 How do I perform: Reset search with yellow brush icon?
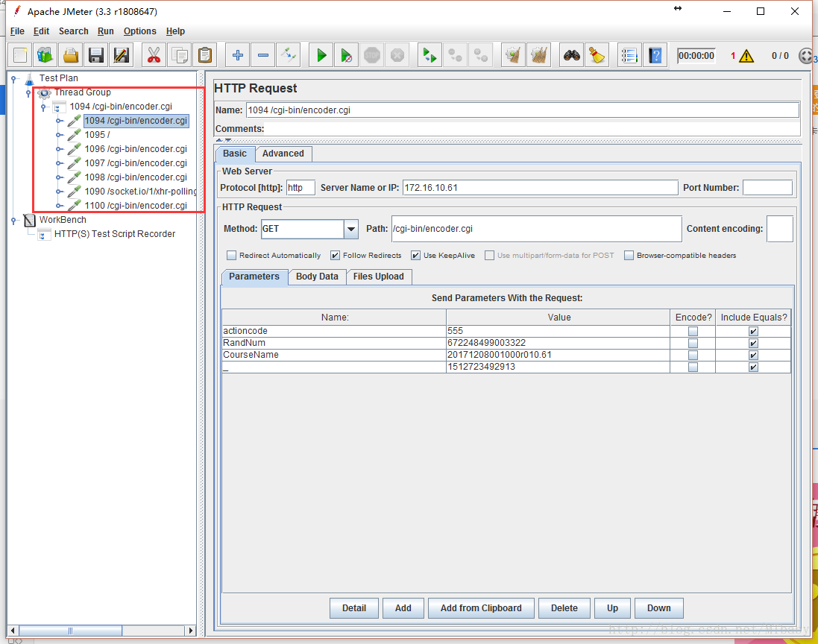pos(597,55)
